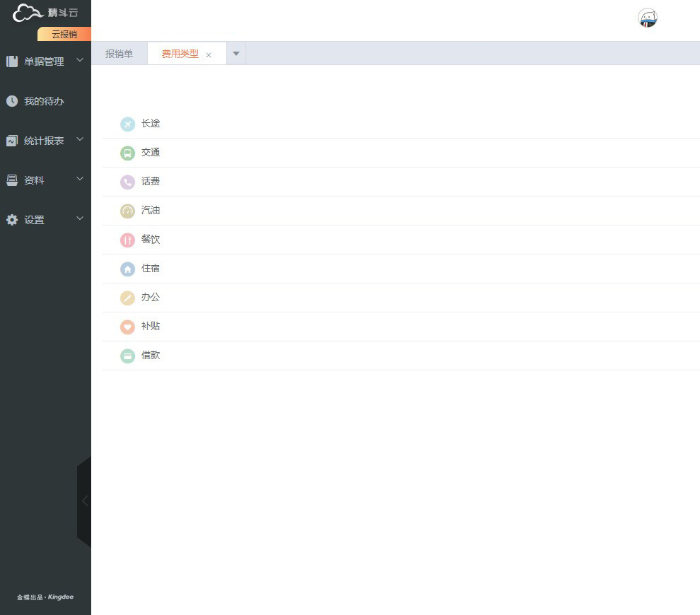
Task: Collapse the sidebar with the arrow handle
Action: [x=84, y=501]
